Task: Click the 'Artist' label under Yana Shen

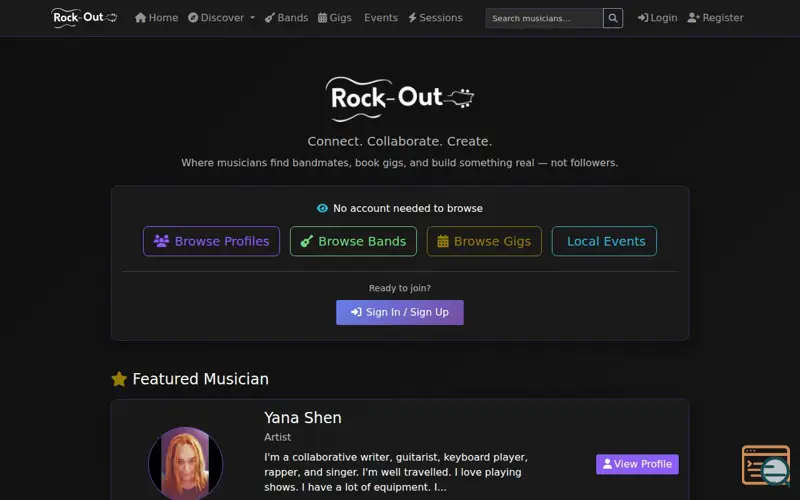Action: point(278,437)
